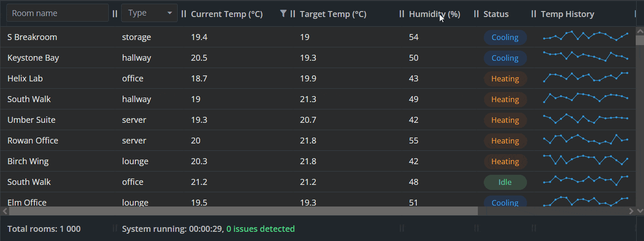Sort by the Target Temp (°C) header
The width and height of the screenshot is (644, 241).
[333, 14]
